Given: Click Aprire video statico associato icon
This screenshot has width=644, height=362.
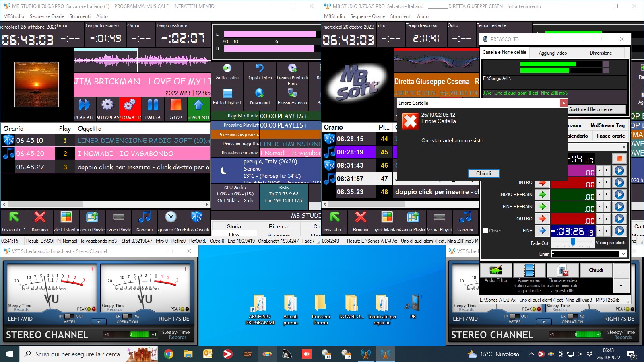Looking at the screenshot, I should pyautogui.click(x=529, y=270).
